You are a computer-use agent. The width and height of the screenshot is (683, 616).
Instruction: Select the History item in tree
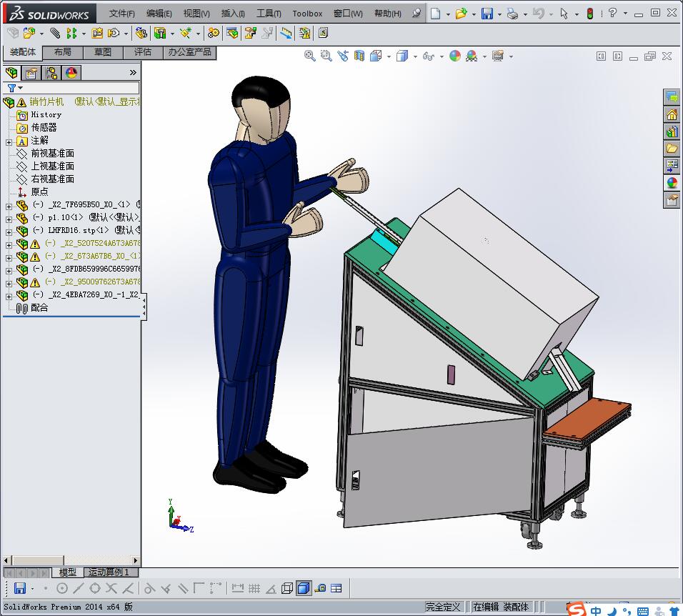coord(46,114)
